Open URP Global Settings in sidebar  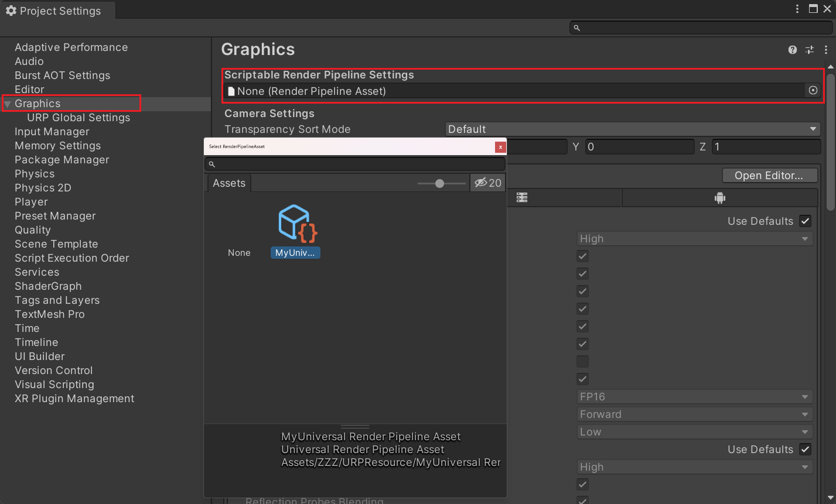tap(79, 118)
